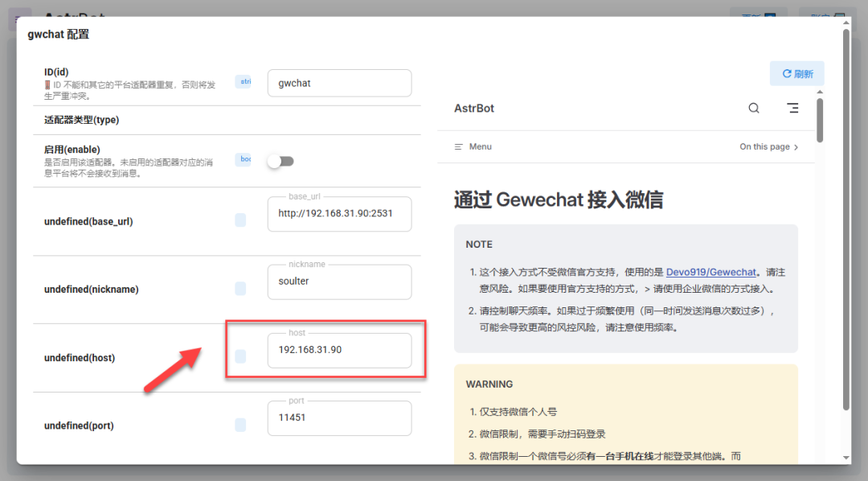Click the type badge beside nickname
Viewport: 868px width, 481px height.
click(240, 288)
